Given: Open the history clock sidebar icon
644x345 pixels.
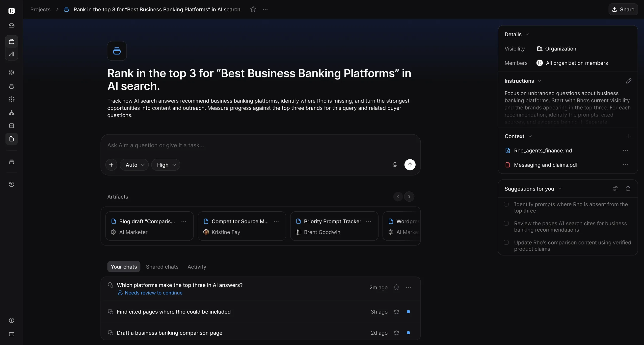Looking at the screenshot, I should coord(11,184).
